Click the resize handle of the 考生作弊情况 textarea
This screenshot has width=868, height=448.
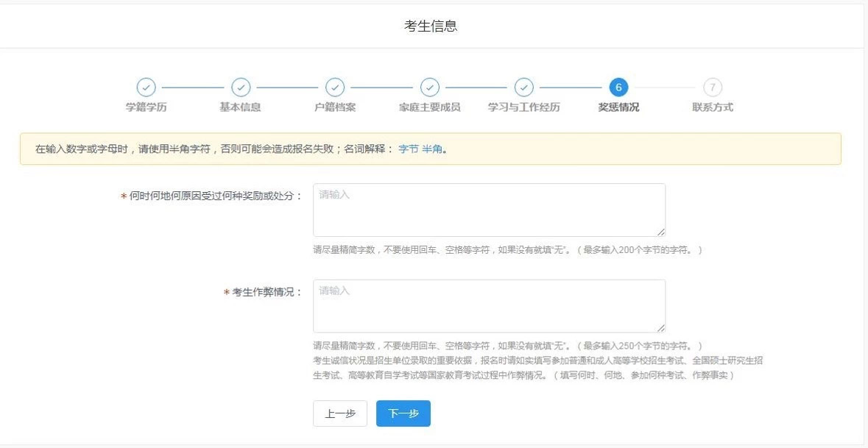click(x=660, y=327)
